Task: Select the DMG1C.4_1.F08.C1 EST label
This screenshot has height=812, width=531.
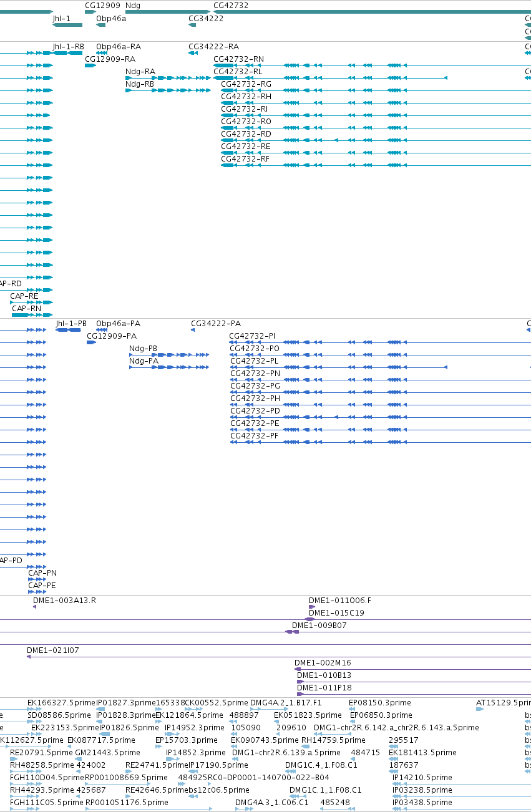Action: pos(321,765)
